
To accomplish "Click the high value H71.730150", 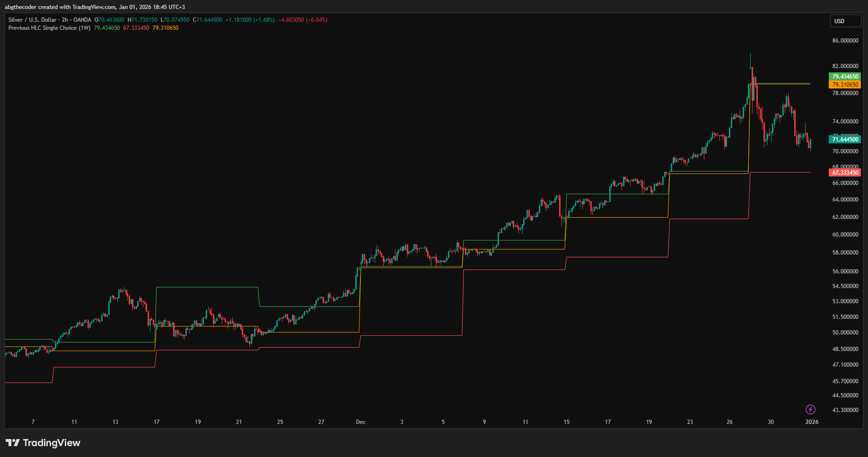I will [x=142, y=20].
